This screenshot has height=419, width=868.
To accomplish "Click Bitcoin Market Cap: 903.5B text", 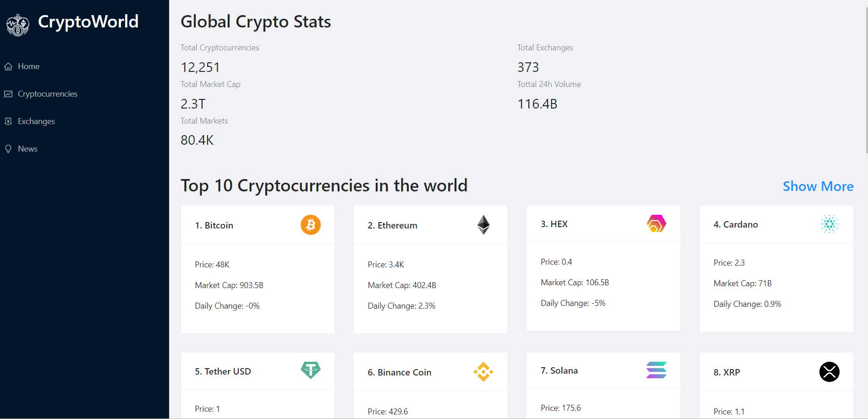I will [229, 285].
